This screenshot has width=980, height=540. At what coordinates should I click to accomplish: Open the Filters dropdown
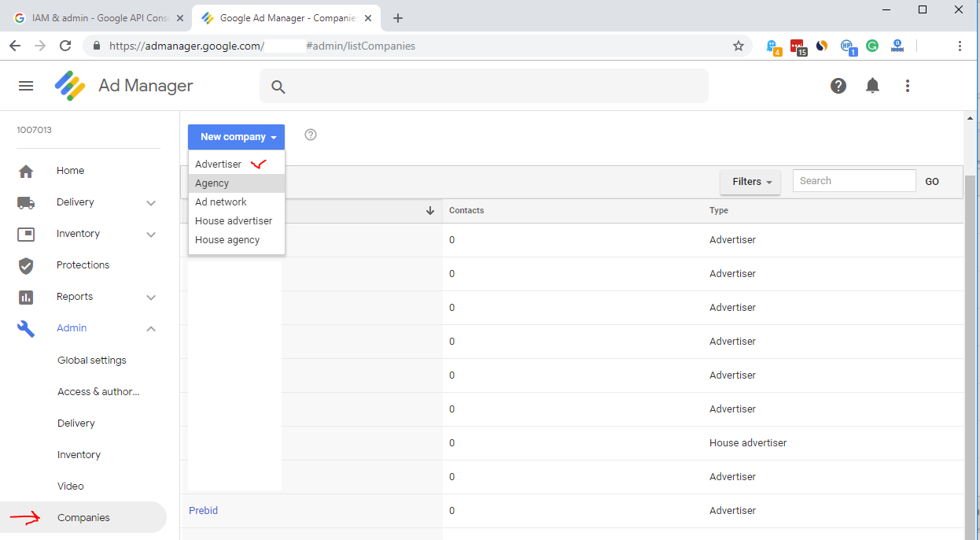coord(750,181)
